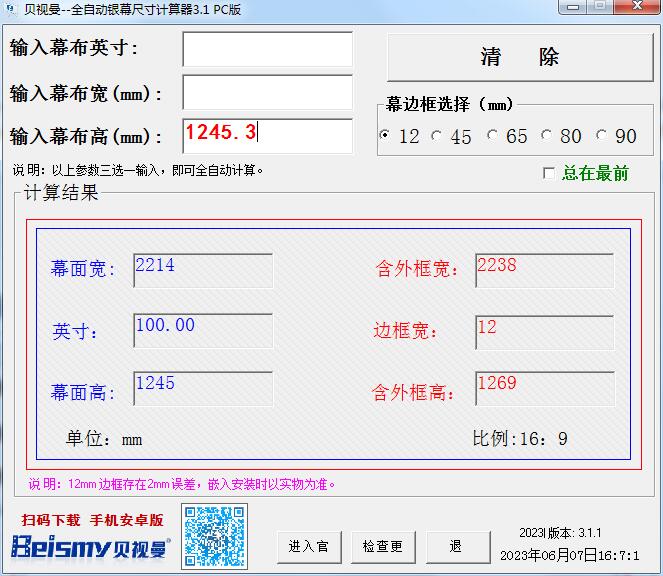Click the app icon in title bar

9,8
